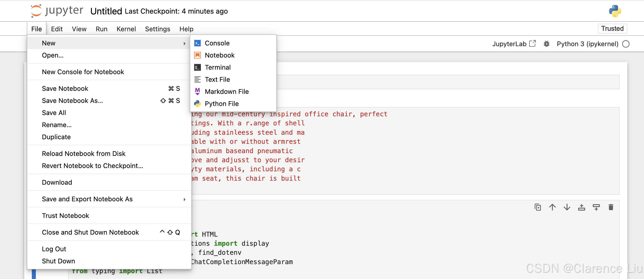Click the debugger bug icon
Viewport: 644px width, 279px height.
pyautogui.click(x=546, y=44)
